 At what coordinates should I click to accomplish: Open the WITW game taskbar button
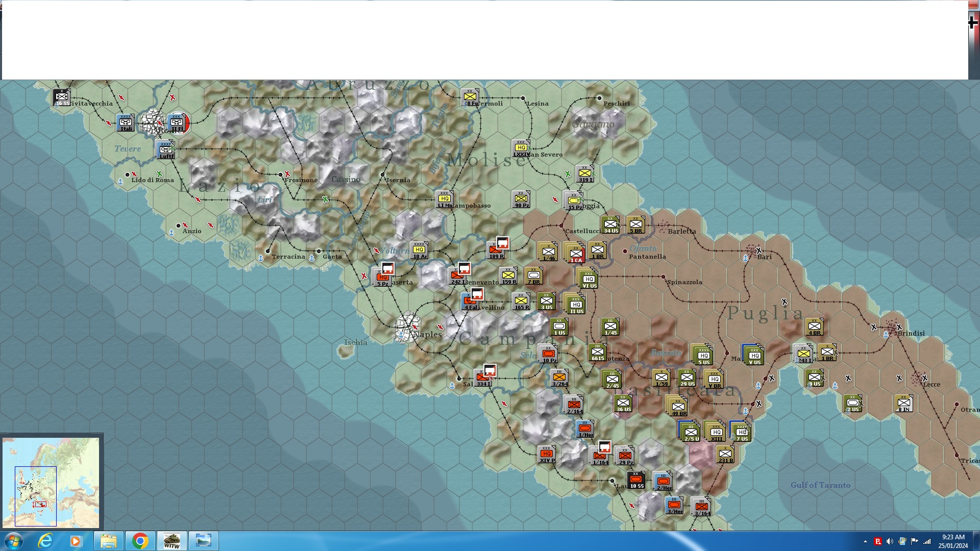[171, 541]
